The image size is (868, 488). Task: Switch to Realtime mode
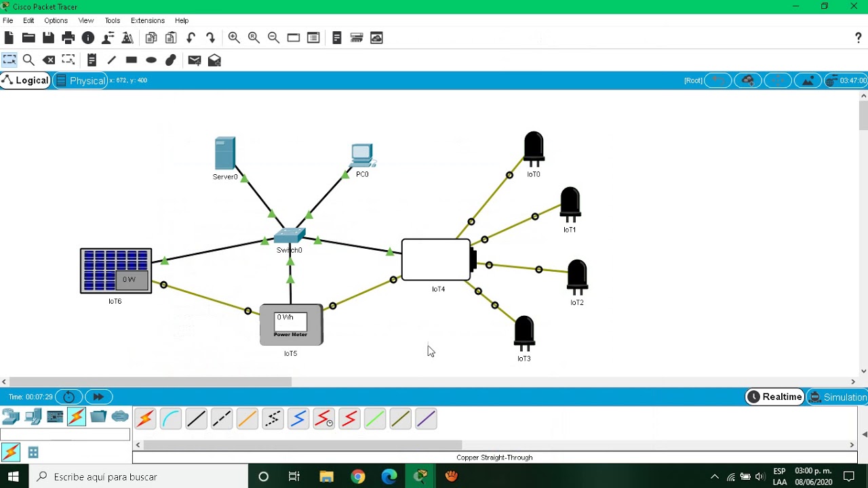[774, 397]
